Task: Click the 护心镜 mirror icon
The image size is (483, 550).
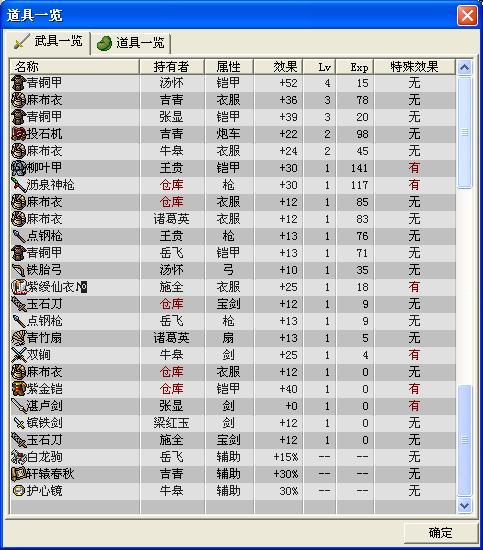Action: (19, 490)
